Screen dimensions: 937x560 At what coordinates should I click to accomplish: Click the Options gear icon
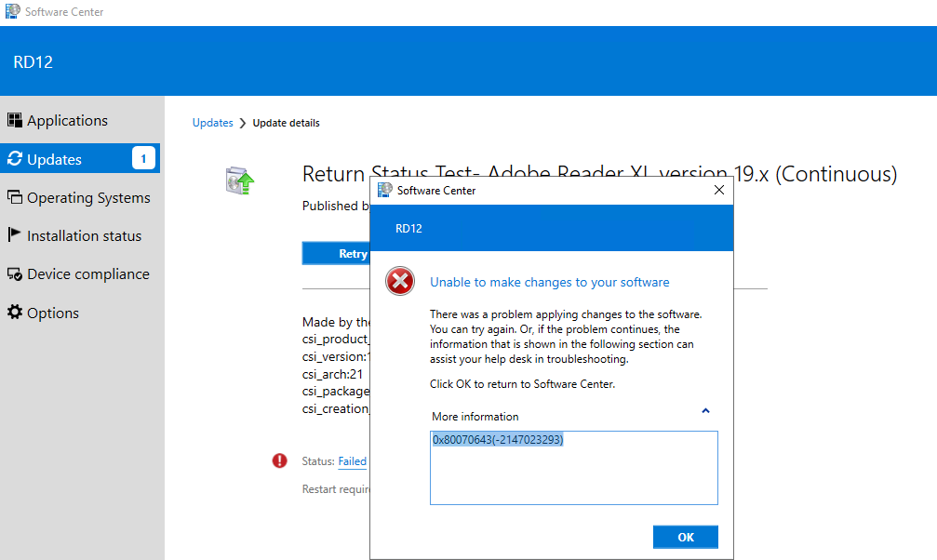(x=15, y=313)
